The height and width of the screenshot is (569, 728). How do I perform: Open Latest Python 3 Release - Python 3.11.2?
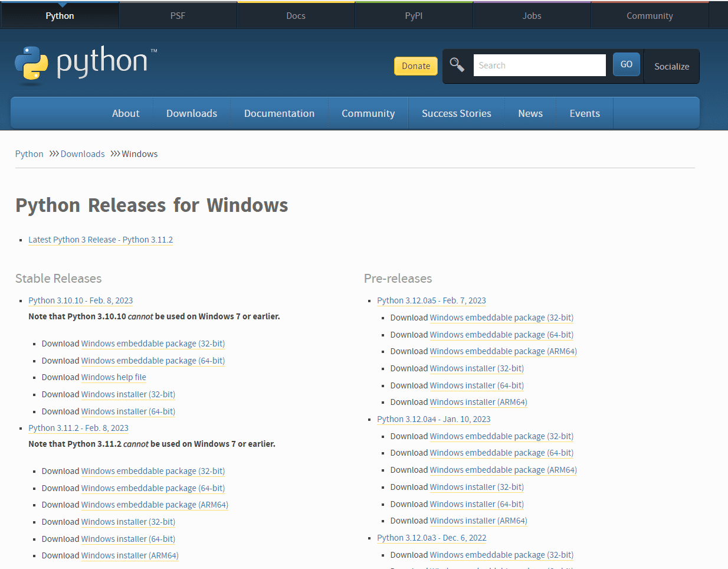(x=100, y=240)
